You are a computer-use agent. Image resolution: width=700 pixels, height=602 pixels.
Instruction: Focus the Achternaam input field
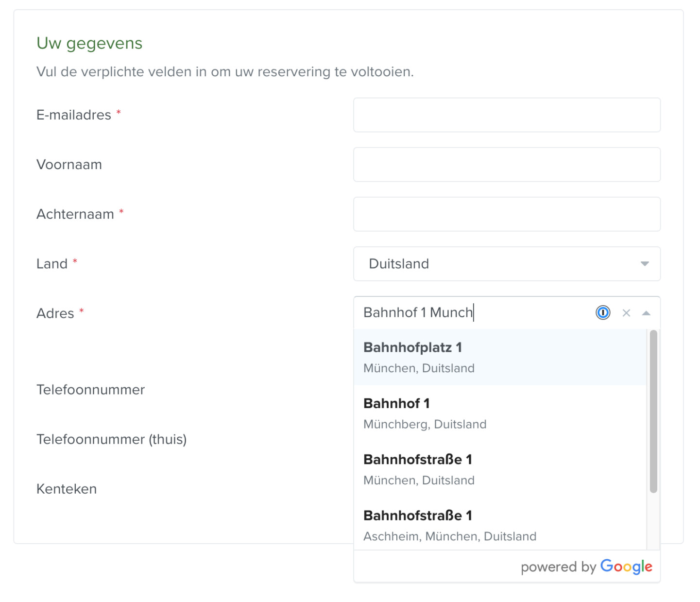pos(506,214)
